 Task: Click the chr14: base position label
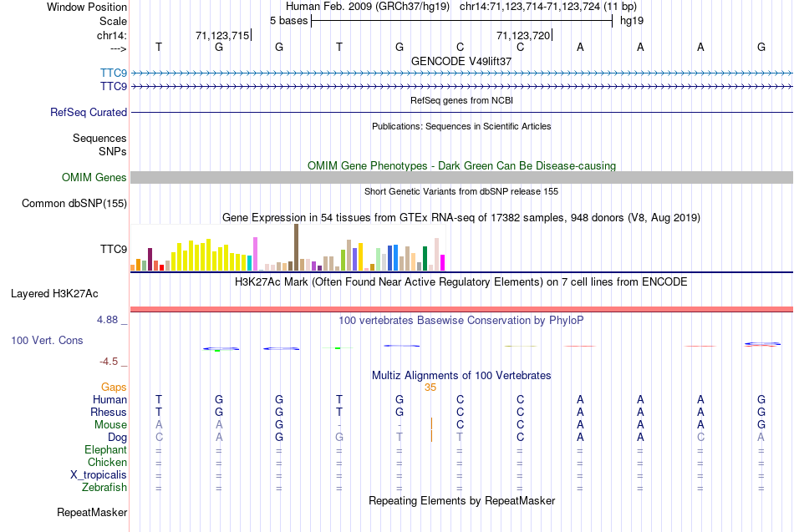pos(112,35)
